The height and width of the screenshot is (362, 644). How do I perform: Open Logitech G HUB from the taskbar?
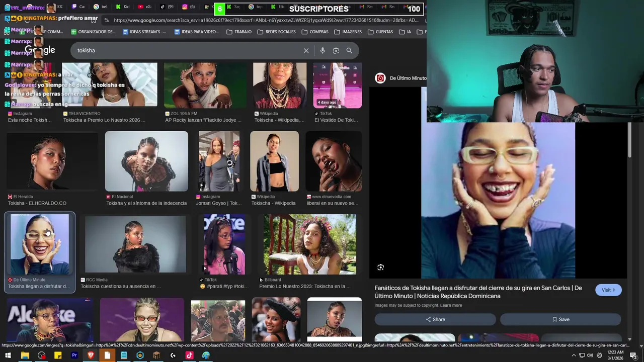(x=173, y=355)
